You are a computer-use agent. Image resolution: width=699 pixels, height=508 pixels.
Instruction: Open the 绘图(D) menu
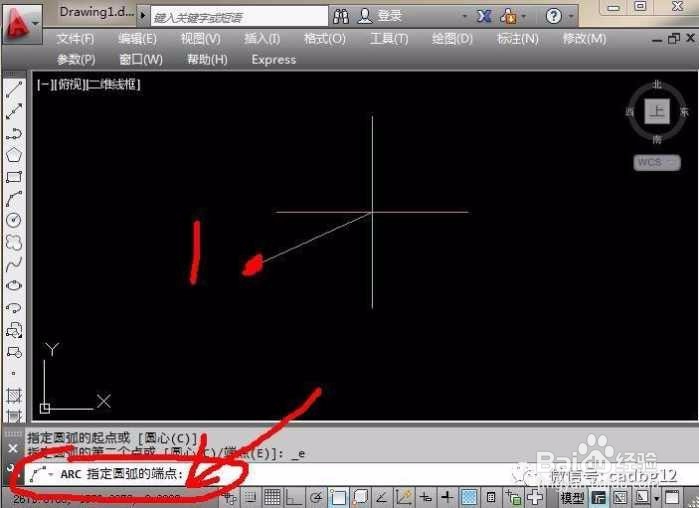coord(452,39)
